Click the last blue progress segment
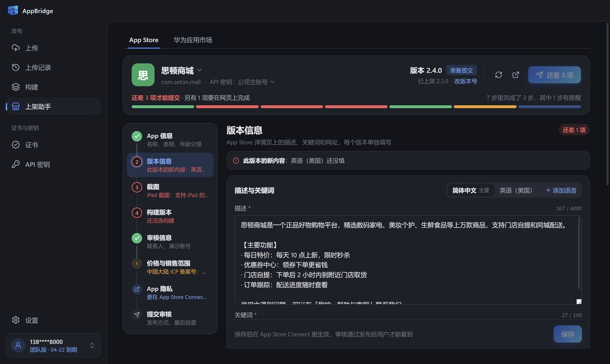The image size is (610, 364). click(x=549, y=107)
